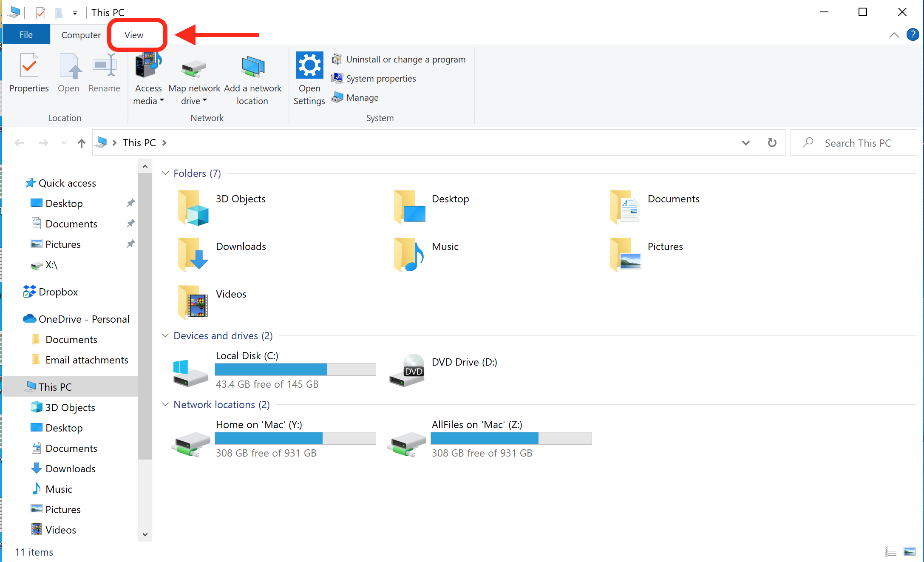The height and width of the screenshot is (562, 924).
Task: Click the Help question mark icon
Action: pos(913,34)
